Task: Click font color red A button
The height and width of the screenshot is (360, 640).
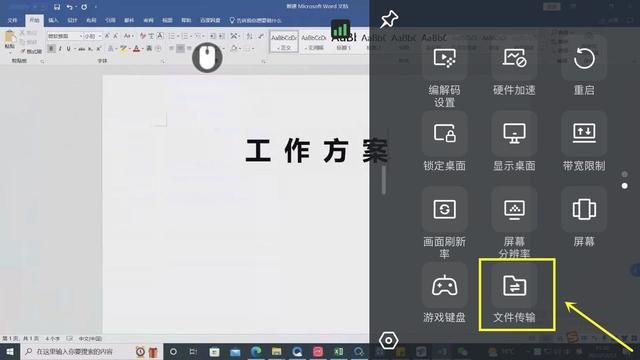Action: (x=136, y=49)
